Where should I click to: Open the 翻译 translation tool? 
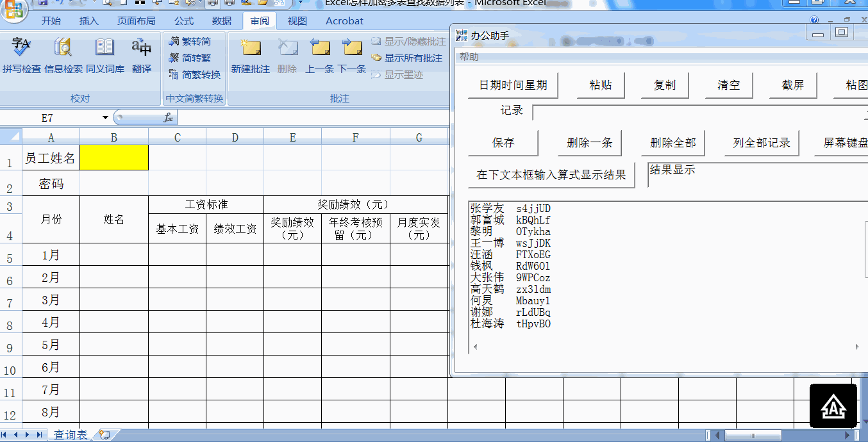coord(140,56)
